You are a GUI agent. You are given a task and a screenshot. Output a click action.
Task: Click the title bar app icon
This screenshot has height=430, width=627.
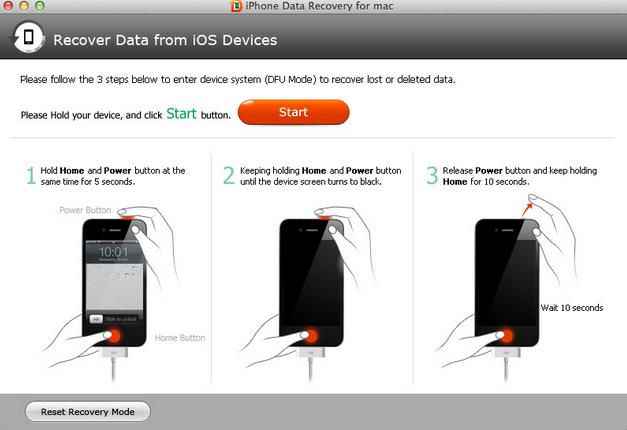236,6
